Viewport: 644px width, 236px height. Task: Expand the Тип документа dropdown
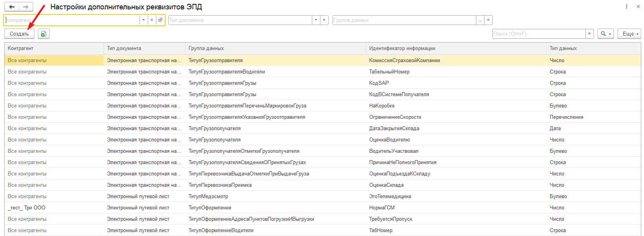coord(316,20)
